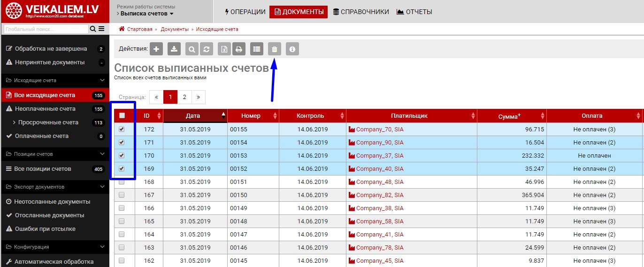This screenshot has height=267, width=644.
Task: Click the magnifier search icon in actions toolbar
Action: coord(192,49)
